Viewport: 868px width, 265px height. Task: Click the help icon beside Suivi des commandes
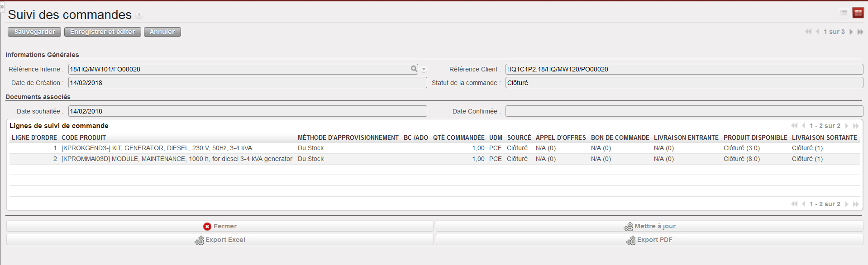139,15
